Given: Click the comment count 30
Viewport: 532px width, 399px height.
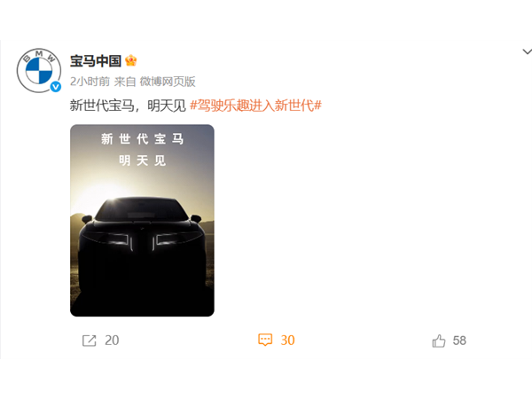Looking at the screenshot, I should [287, 340].
